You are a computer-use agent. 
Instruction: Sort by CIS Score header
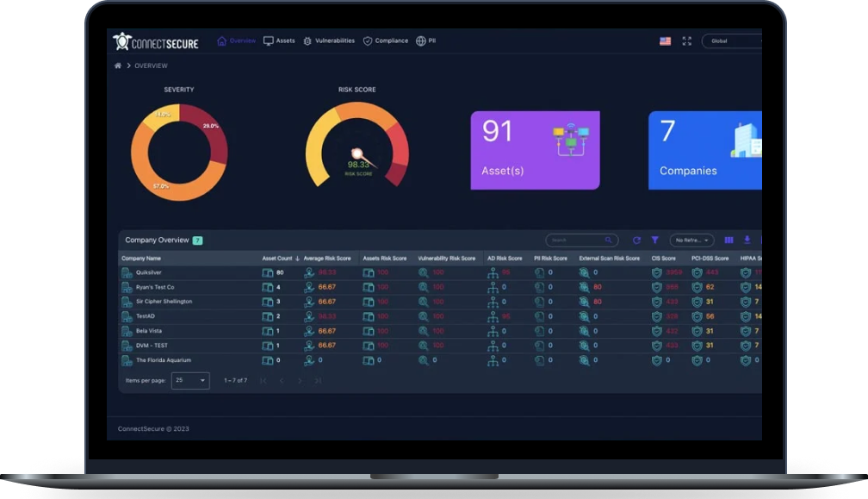point(663,258)
